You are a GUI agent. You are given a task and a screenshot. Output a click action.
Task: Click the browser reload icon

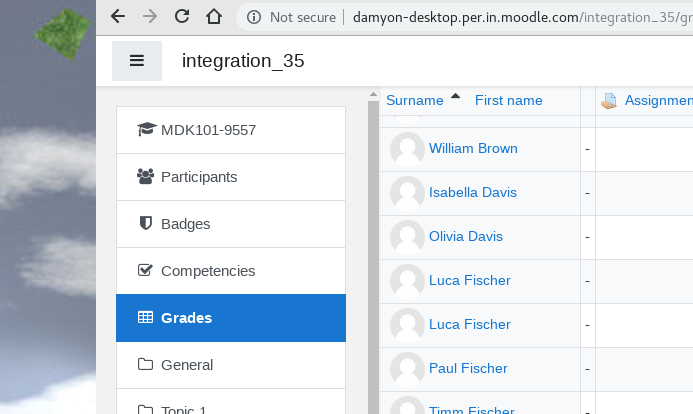182,17
